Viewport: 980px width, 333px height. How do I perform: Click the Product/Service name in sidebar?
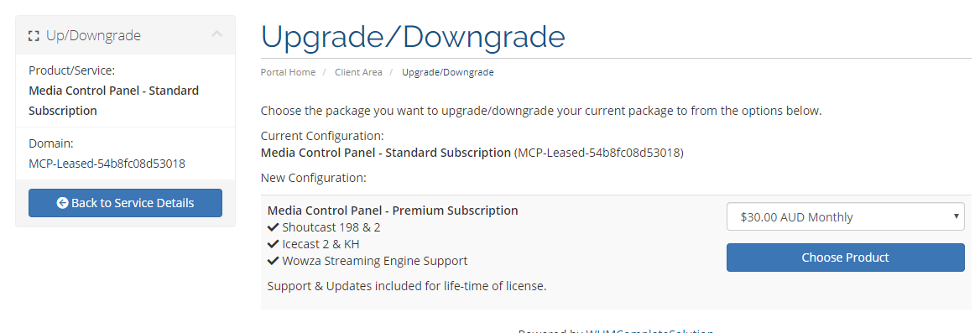click(114, 101)
